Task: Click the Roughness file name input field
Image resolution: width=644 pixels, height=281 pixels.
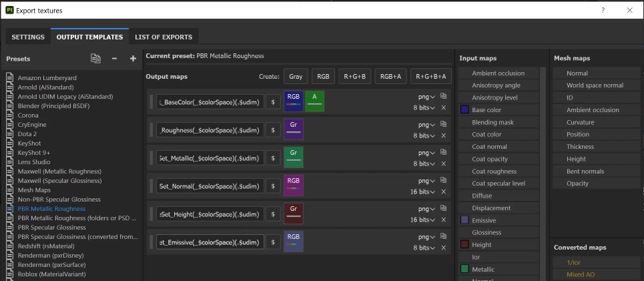Action: coord(210,129)
